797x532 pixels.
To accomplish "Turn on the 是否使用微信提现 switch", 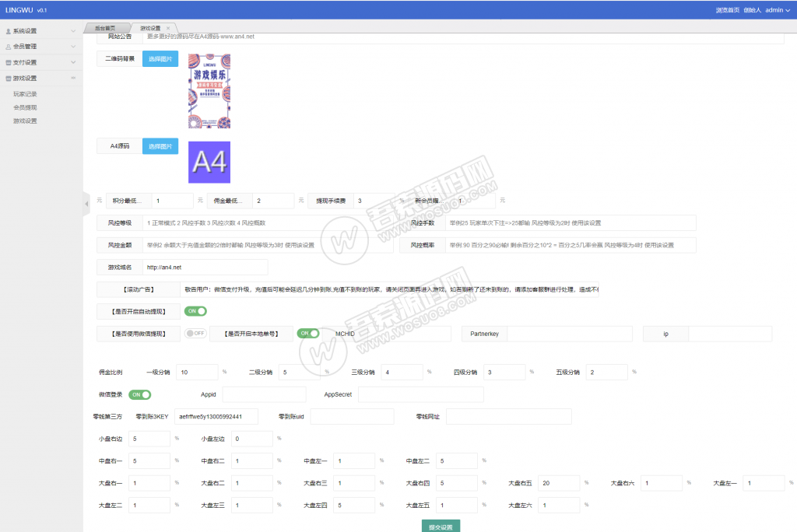I will click(x=195, y=334).
